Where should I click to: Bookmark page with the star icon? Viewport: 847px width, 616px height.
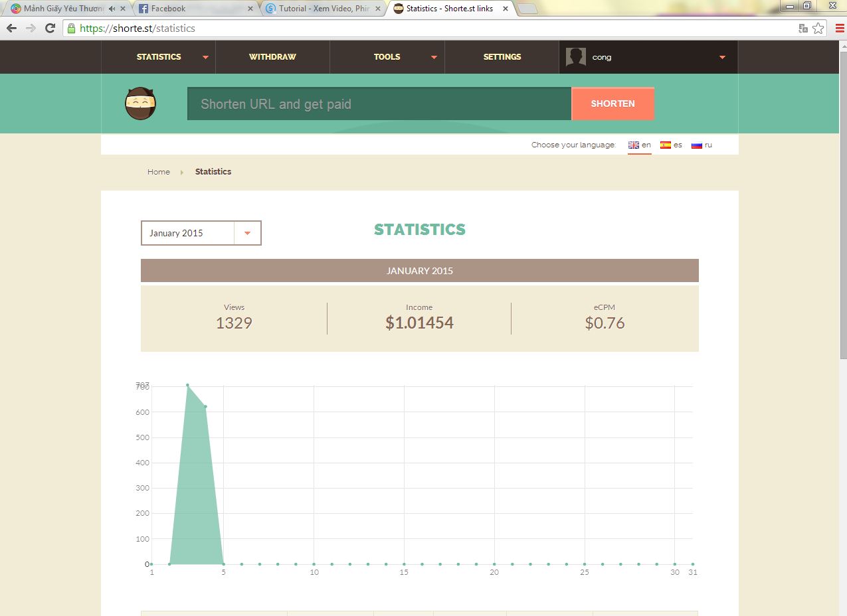(818, 29)
